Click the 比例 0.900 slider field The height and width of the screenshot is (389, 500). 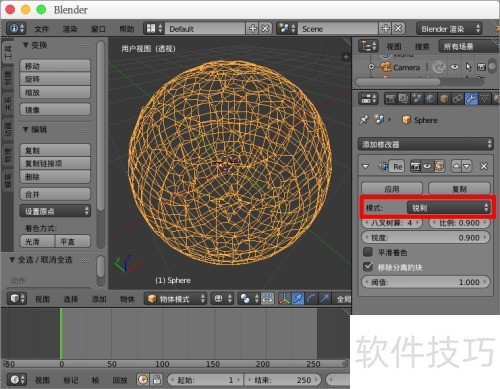tap(459, 223)
